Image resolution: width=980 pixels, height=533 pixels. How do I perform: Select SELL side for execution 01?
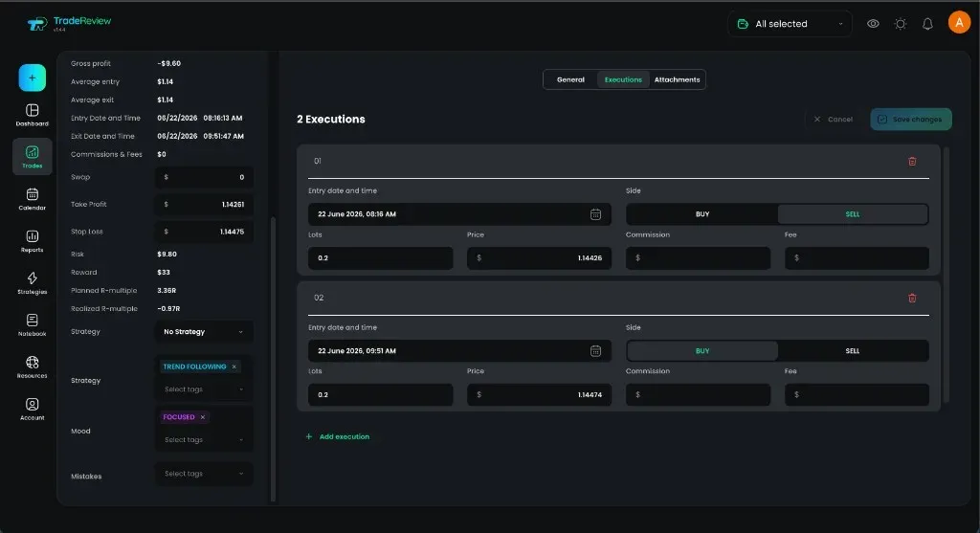(x=853, y=214)
